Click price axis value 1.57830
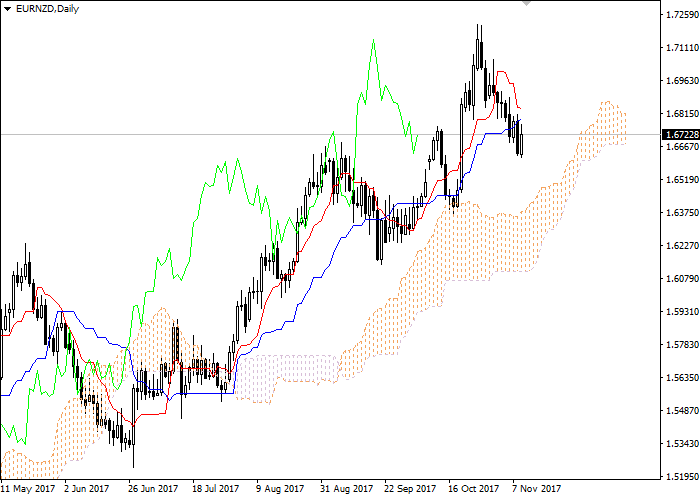The width and height of the screenshot is (700, 500). pos(682,345)
